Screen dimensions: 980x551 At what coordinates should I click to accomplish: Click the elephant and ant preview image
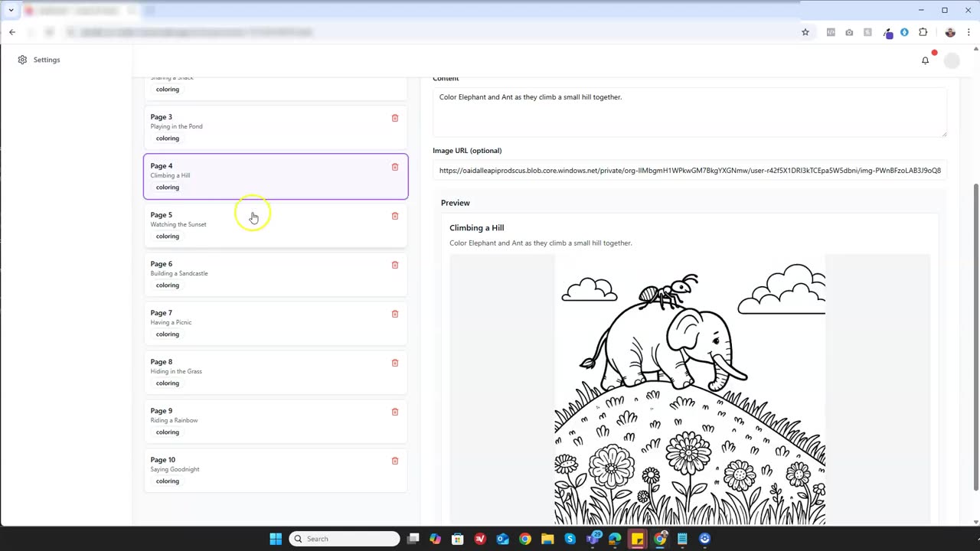[x=690, y=390]
